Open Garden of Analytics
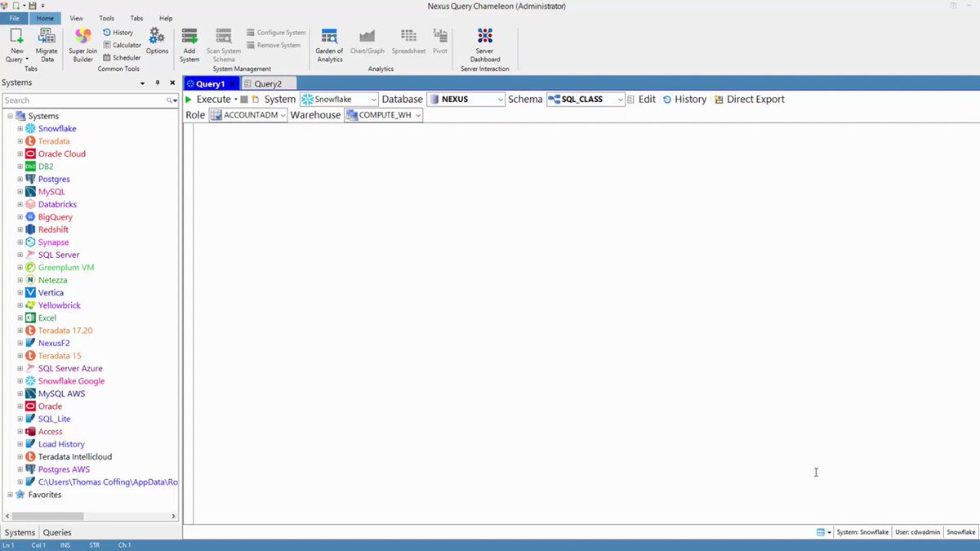980x551 pixels. pos(330,45)
